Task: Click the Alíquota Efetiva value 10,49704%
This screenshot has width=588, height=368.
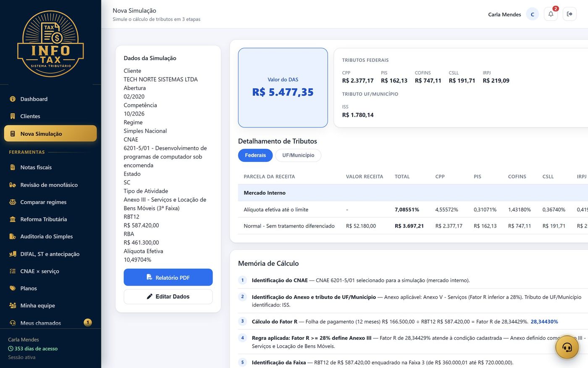Action: [137, 259]
